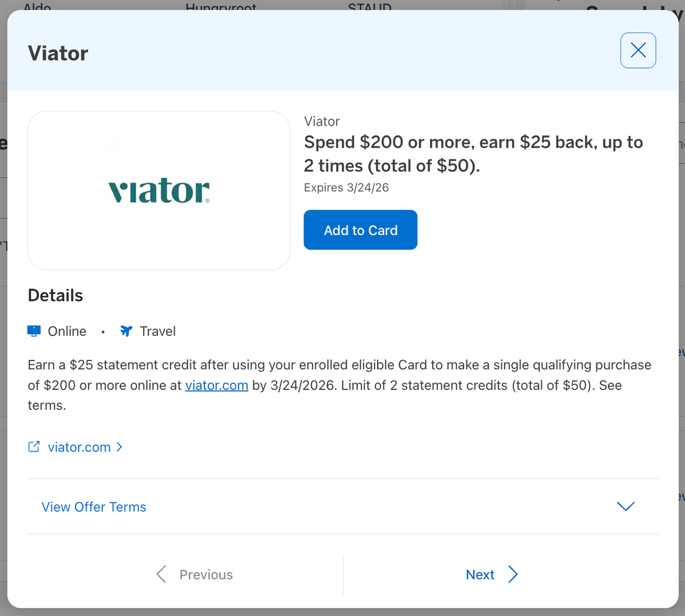Advance to the Next offer
Image resolution: width=685 pixels, height=616 pixels.
click(x=480, y=574)
